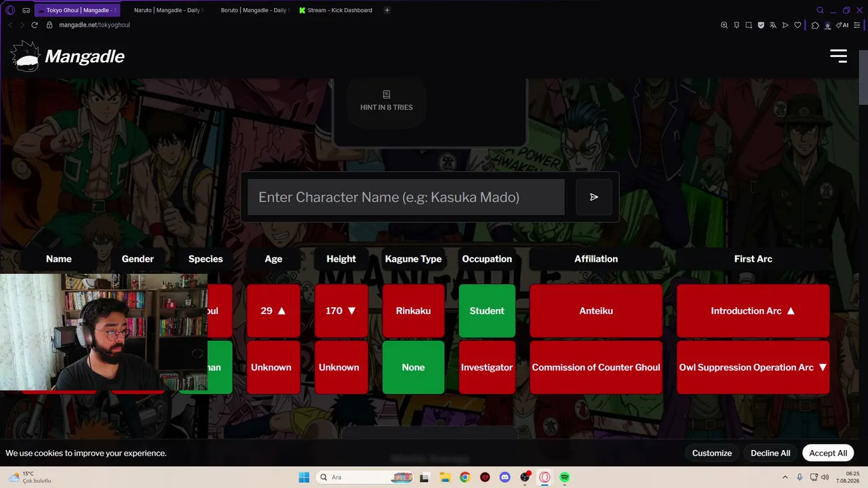This screenshot has height=488, width=868.
Task: Click the taskbar search box
Action: (x=366, y=477)
